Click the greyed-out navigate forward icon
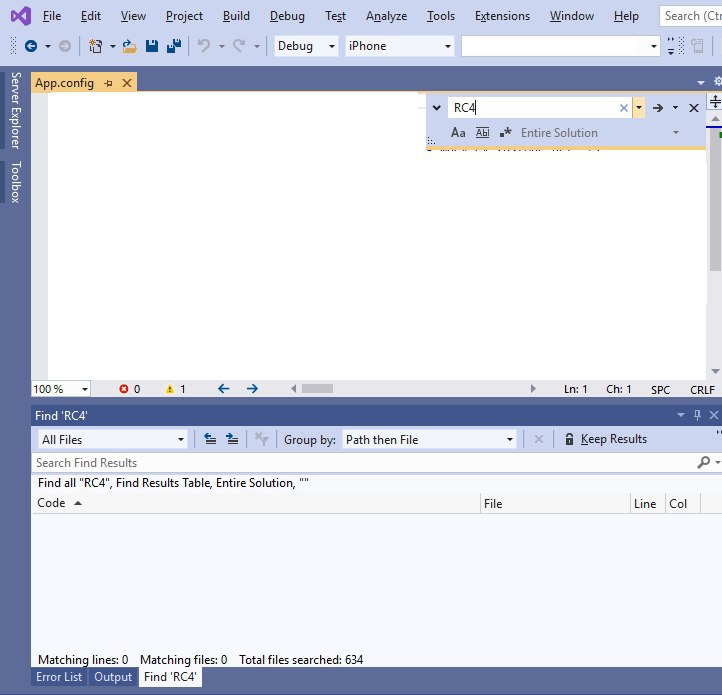This screenshot has height=695, width=722. pos(65,46)
